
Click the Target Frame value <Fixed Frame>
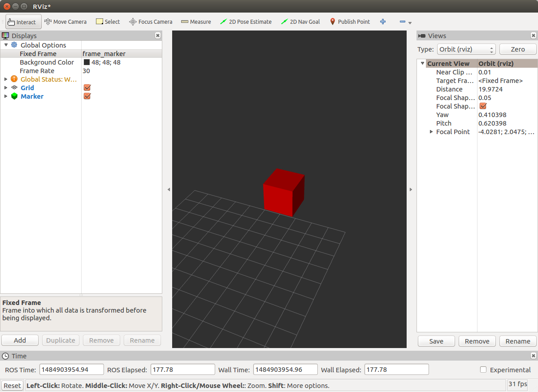pyautogui.click(x=500, y=81)
